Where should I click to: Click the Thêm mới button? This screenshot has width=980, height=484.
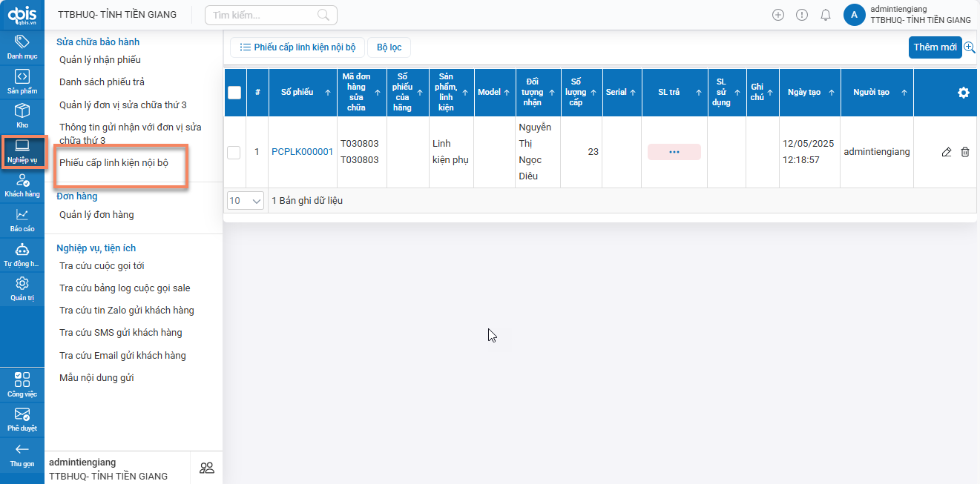click(x=935, y=47)
